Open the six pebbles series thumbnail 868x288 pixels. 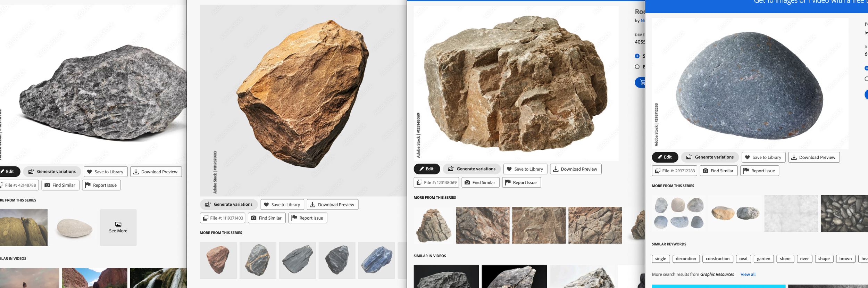point(679,213)
